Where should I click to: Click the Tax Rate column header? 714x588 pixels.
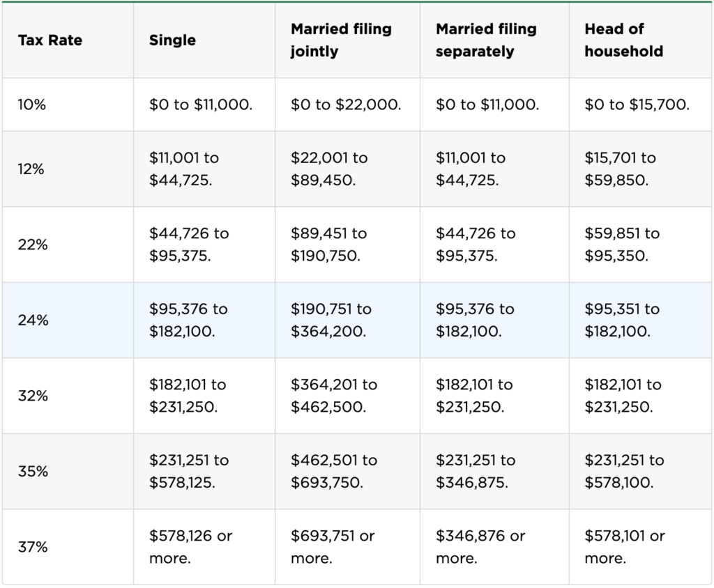[x=50, y=40]
